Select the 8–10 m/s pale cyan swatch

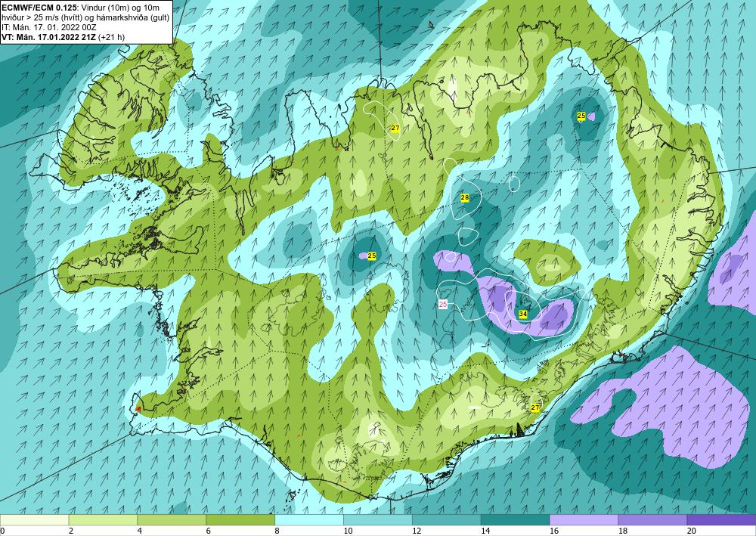[309, 520]
